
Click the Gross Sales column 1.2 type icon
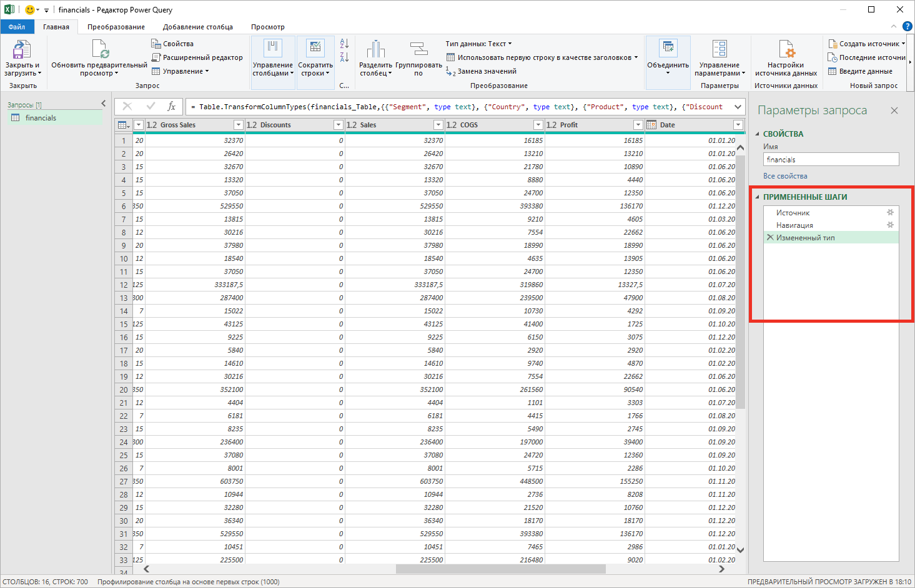coord(151,125)
